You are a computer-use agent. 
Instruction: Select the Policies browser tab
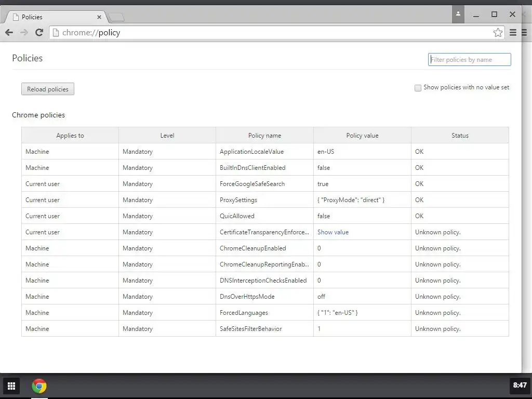click(x=56, y=17)
